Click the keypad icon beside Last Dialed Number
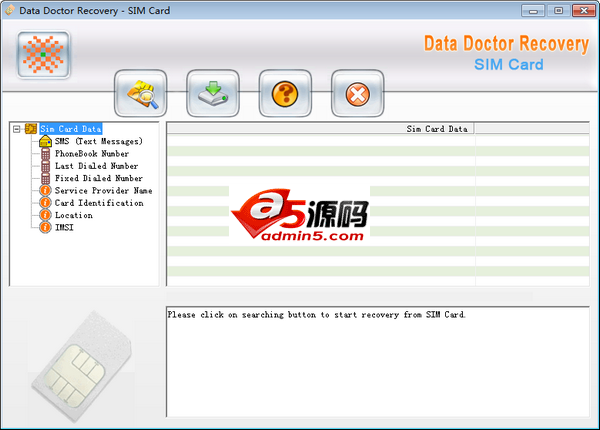 [46, 166]
